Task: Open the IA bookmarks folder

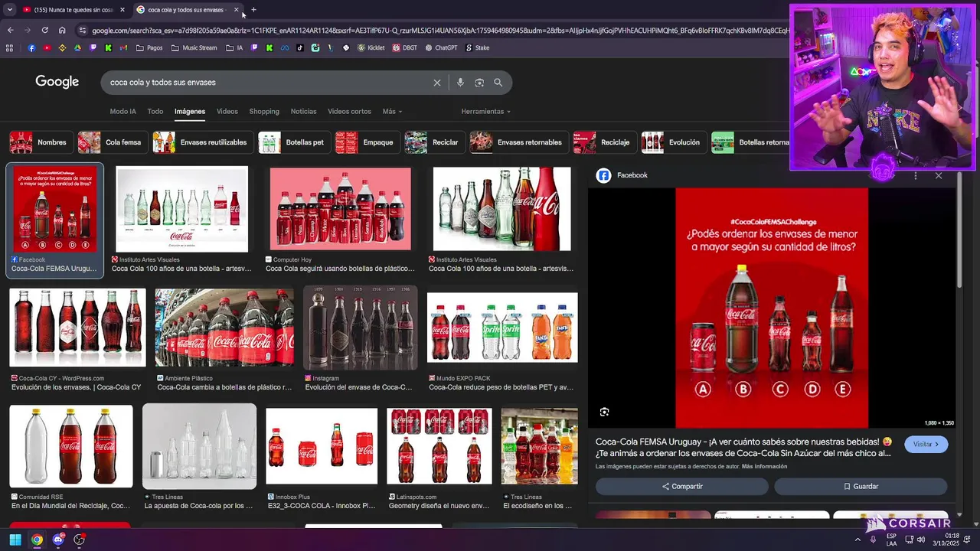Action: tap(234, 47)
